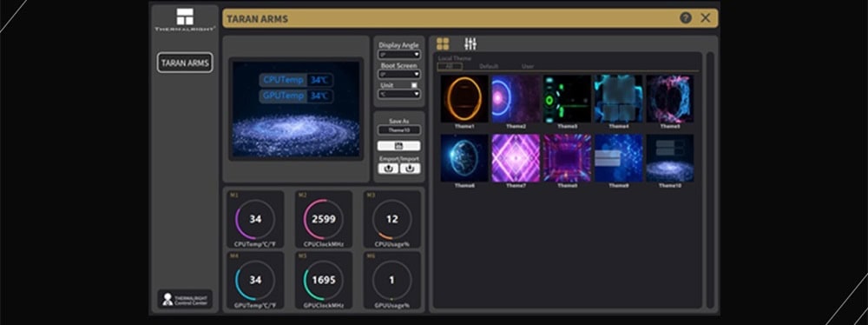The height and width of the screenshot is (325, 868).
Task: Open the sliders settings icon
Action: click(470, 43)
